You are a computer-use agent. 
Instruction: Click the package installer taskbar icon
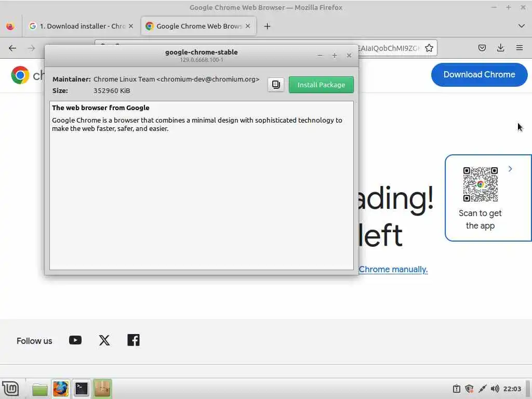[102, 389]
